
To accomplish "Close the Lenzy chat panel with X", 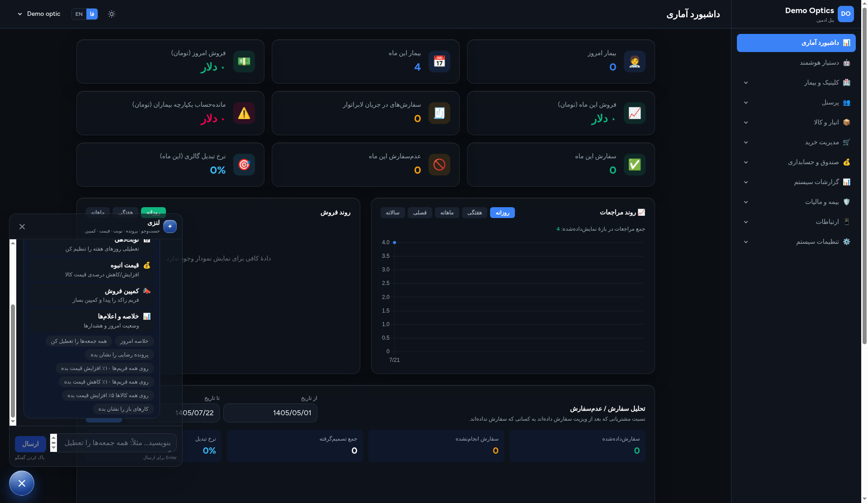I will (22, 227).
